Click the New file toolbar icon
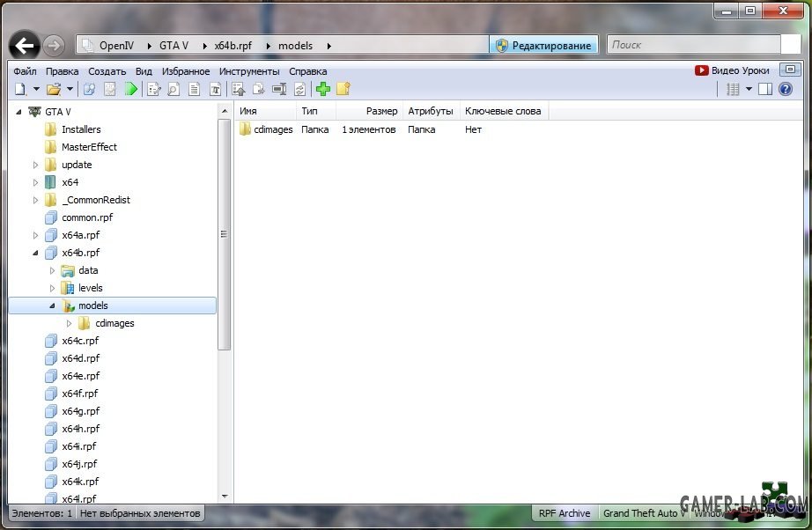This screenshot has width=812, height=530. [20, 89]
